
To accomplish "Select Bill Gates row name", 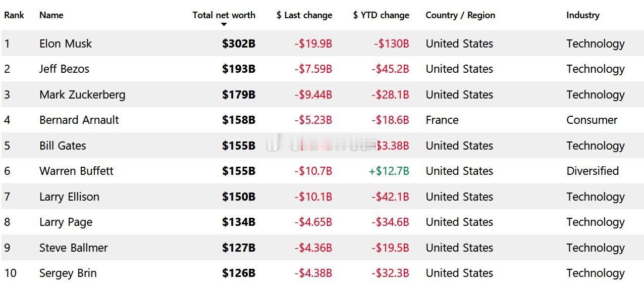I will (63, 146).
